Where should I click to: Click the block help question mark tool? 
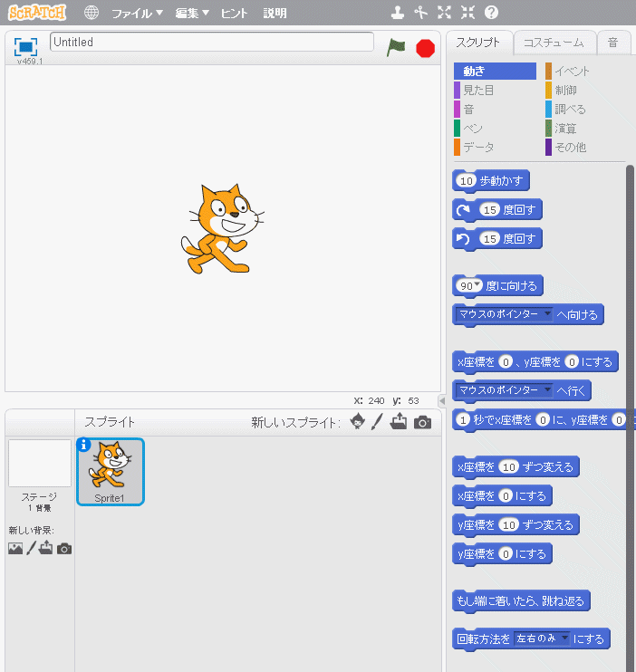tap(491, 13)
